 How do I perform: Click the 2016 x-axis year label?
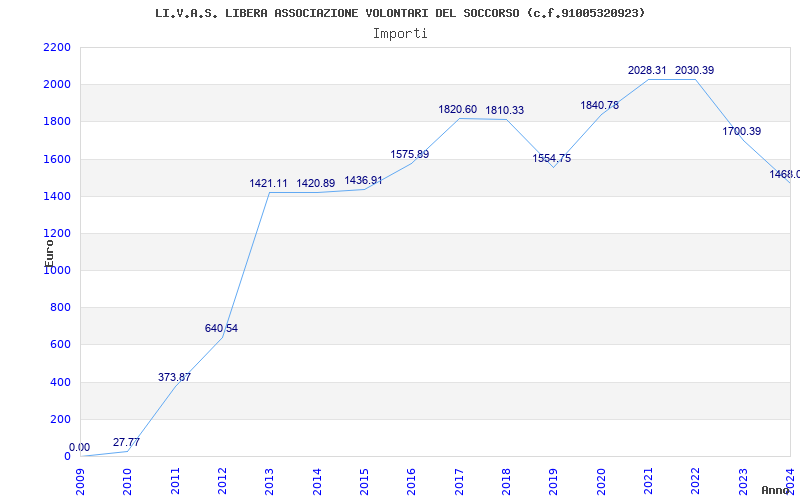pyautogui.click(x=411, y=482)
